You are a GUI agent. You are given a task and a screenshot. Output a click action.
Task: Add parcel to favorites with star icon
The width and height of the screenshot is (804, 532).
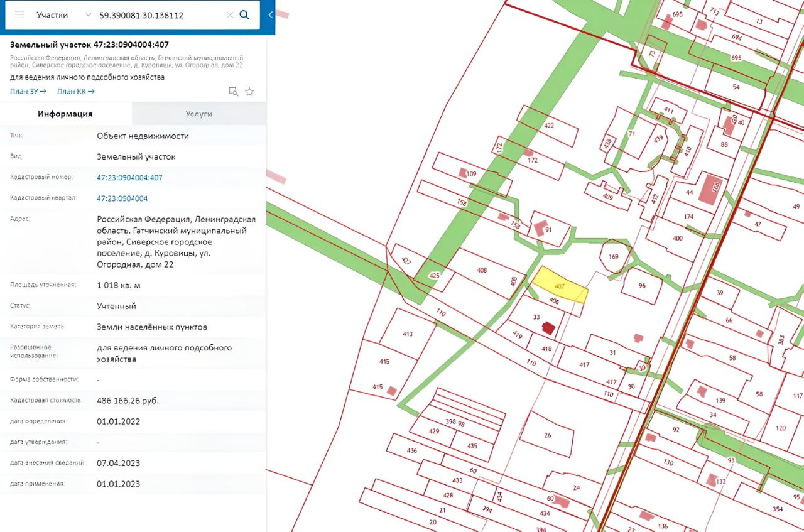click(x=249, y=92)
